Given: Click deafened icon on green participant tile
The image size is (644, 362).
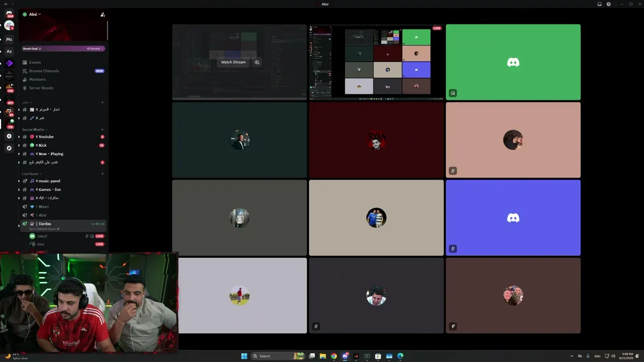Looking at the screenshot, I should 453,93.
